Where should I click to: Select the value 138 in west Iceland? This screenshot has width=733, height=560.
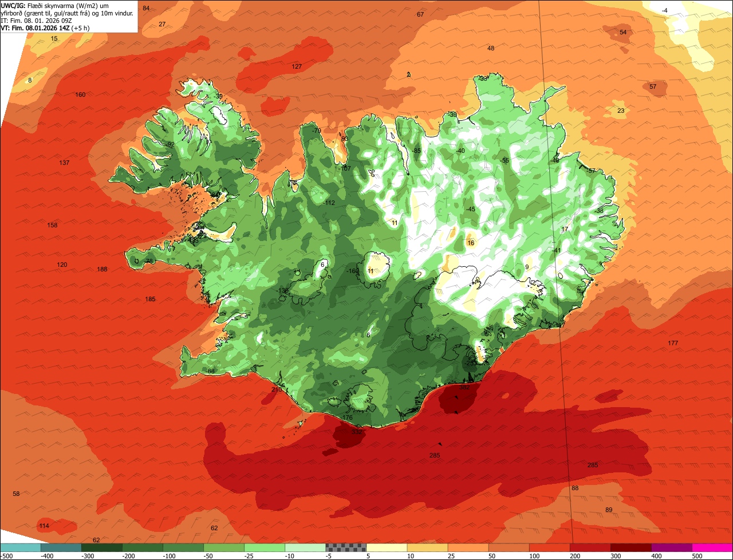pyautogui.click(x=283, y=291)
